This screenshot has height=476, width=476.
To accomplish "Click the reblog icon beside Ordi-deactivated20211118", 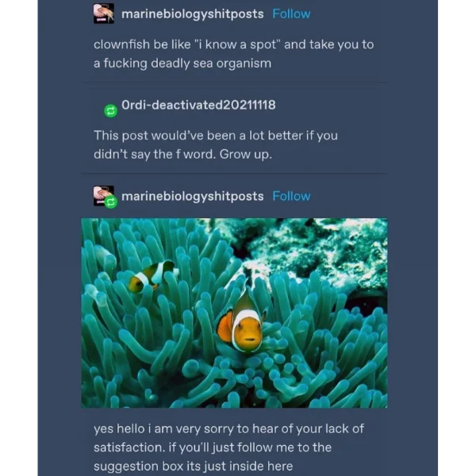I will pos(110,110).
